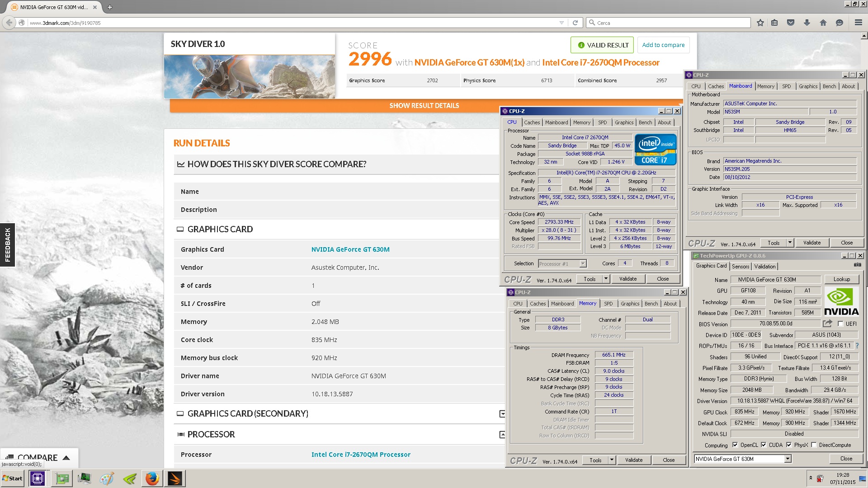This screenshot has height=488, width=868.
Task: Launch Paint from the taskbar
Action: (107, 478)
